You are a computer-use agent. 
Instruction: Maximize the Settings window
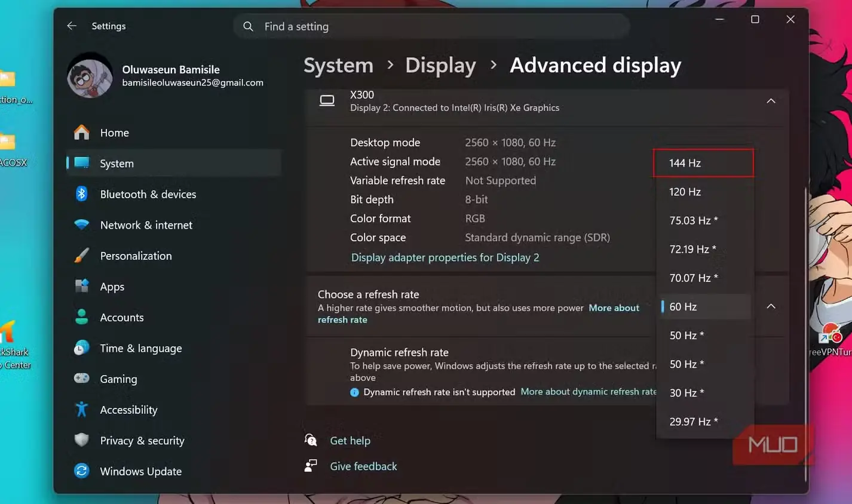755,20
